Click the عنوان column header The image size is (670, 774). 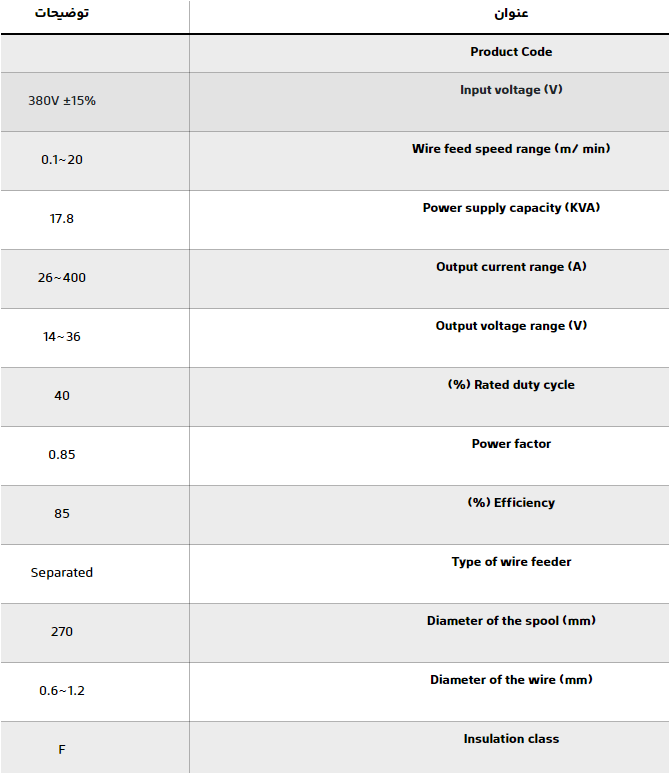click(511, 14)
